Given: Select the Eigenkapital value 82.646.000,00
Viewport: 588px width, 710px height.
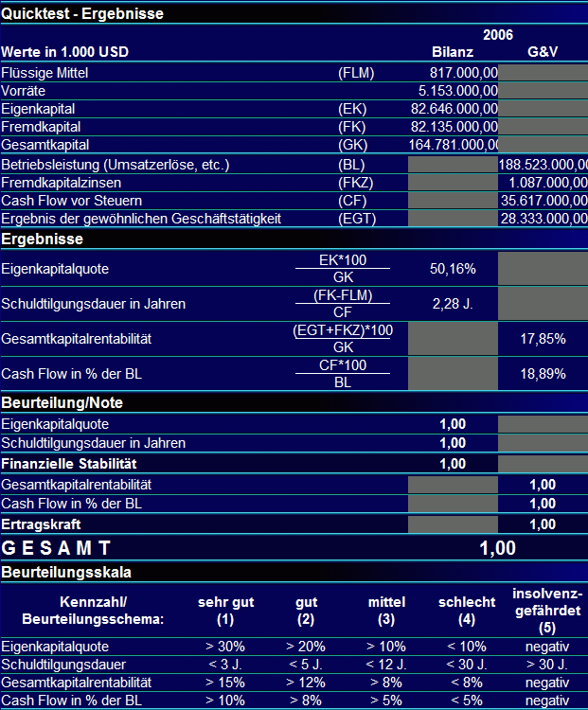Looking at the screenshot, I should point(453,109).
